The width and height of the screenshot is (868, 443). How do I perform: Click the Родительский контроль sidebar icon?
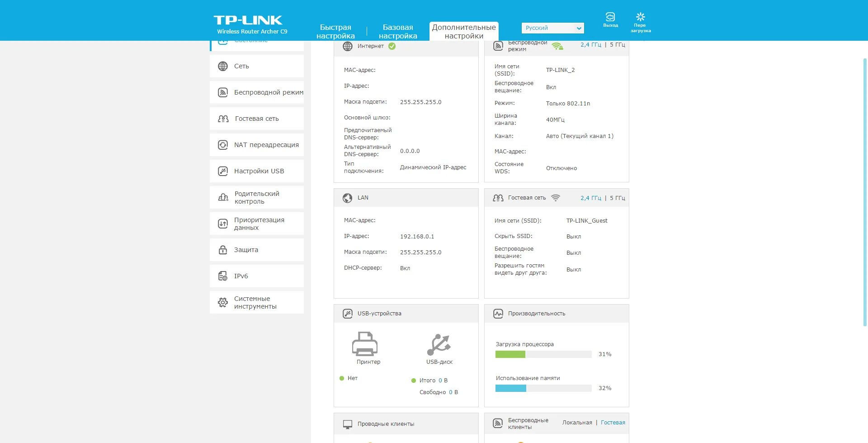[223, 197]
